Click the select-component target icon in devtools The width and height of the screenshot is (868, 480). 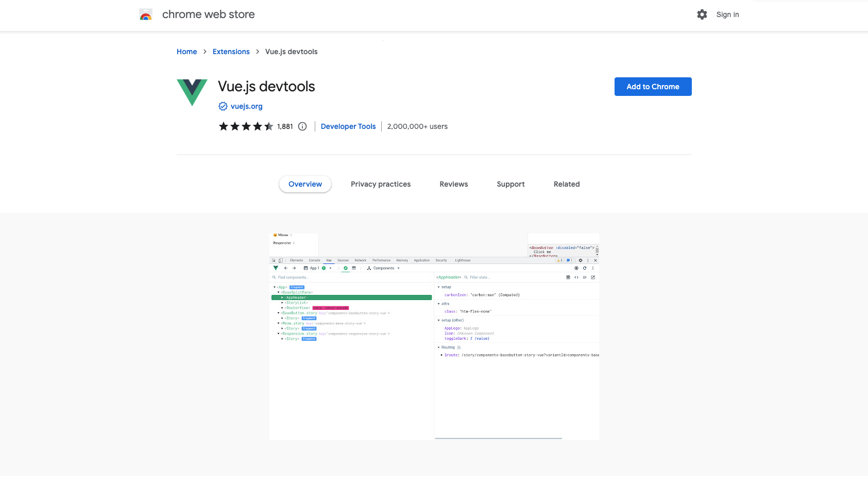[576, 268]
